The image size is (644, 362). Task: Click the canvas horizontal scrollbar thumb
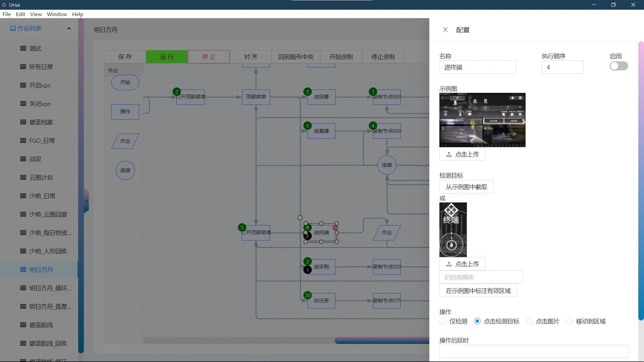[382, 341]
